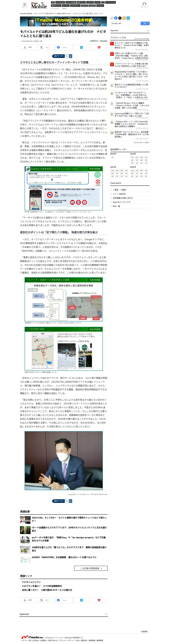169x644 pixels.
Task: Print article via bottom 印刷 button
Action: (x=28, y=600)
